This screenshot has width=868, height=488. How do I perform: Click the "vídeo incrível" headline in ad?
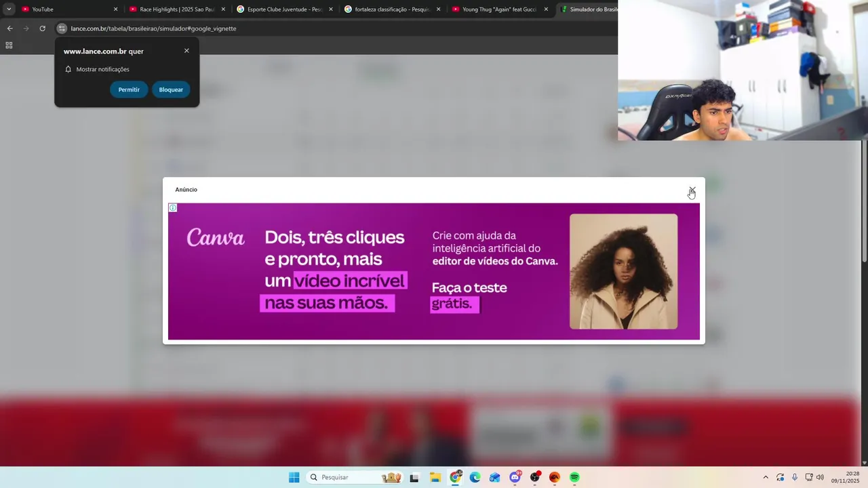[350, 281]
